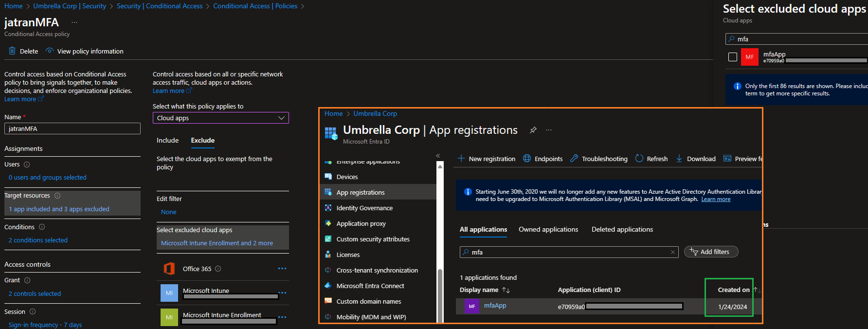Viewport: 868px width, 329px height.
Task: Clear the mfa search with X icon
Action: tap(673, 252)
